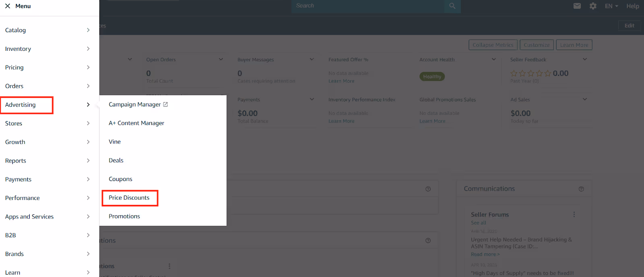Image resolution: width=644 pixels, height=277 pixels.
Task: Click help icon on the panel above Communications' left neighbor
Action: (428, 189)
